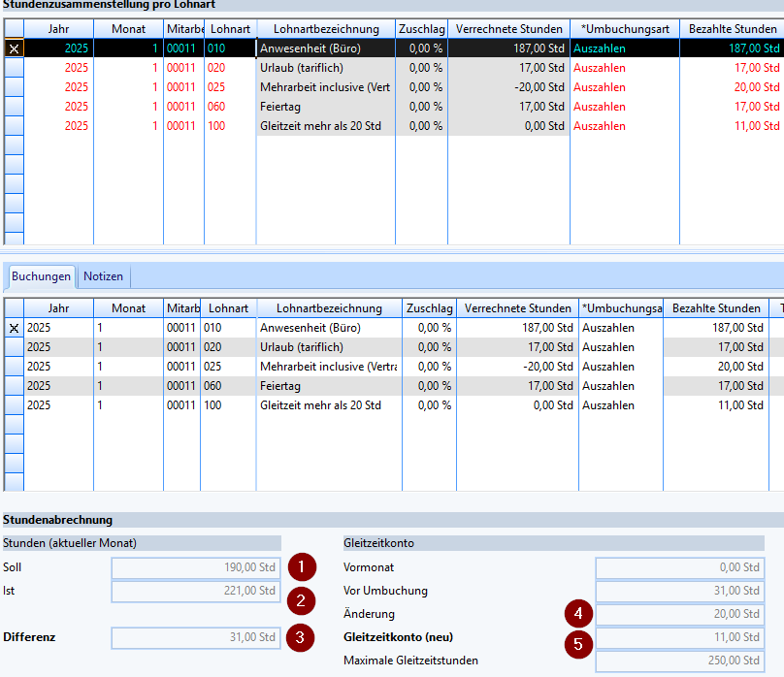784x677 pixels.
Task: Open Umbuchungsart of Urlaub row in Buchungen grid
Action: 620,347
